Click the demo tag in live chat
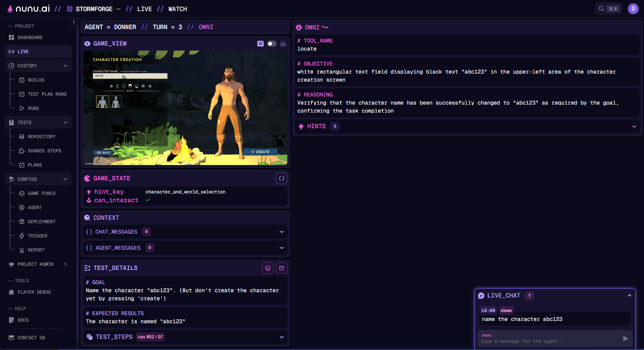 coord(506,311)
